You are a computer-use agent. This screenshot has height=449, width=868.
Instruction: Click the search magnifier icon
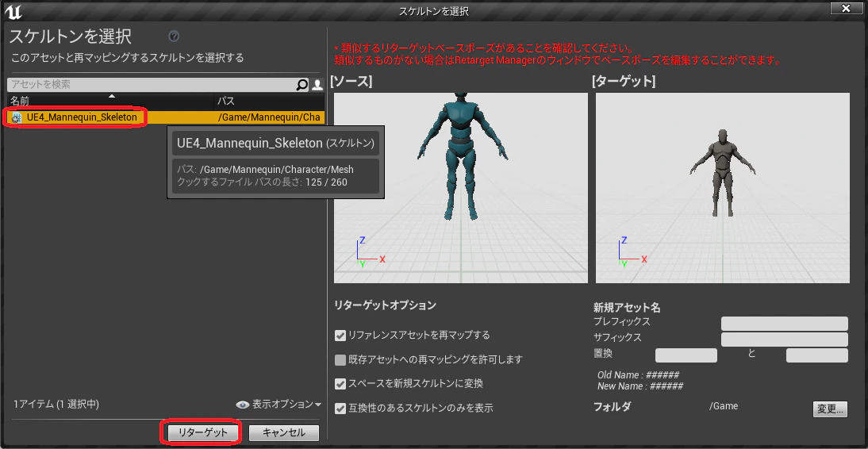[302, 85]
